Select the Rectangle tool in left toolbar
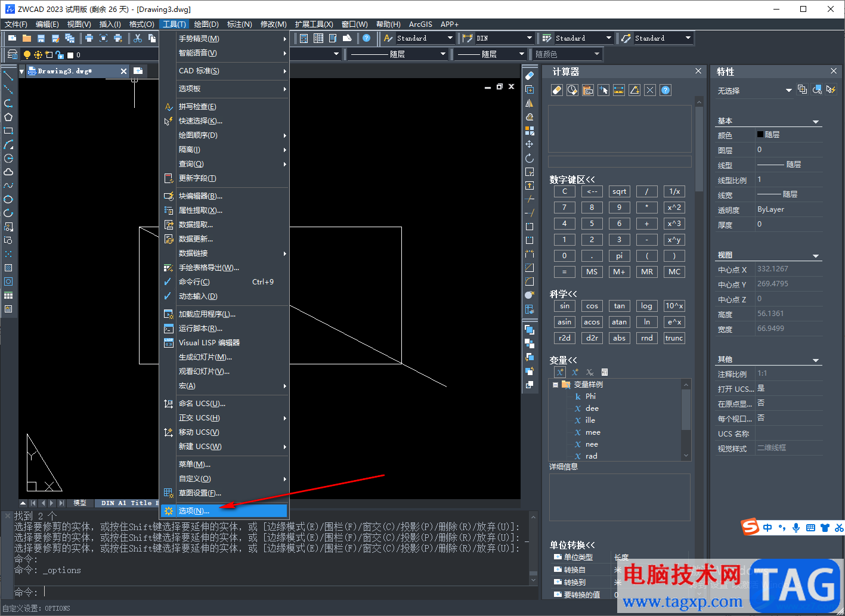 [8, 131]
